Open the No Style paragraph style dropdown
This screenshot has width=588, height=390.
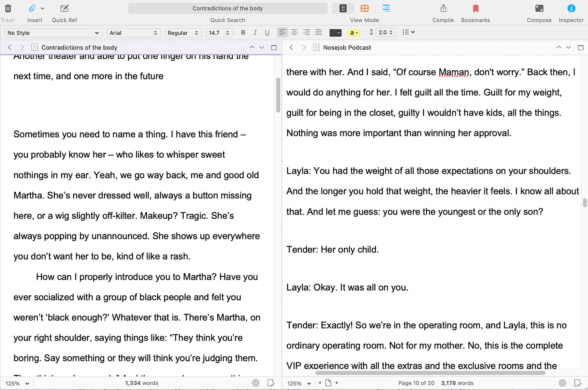tap(53, 32)
